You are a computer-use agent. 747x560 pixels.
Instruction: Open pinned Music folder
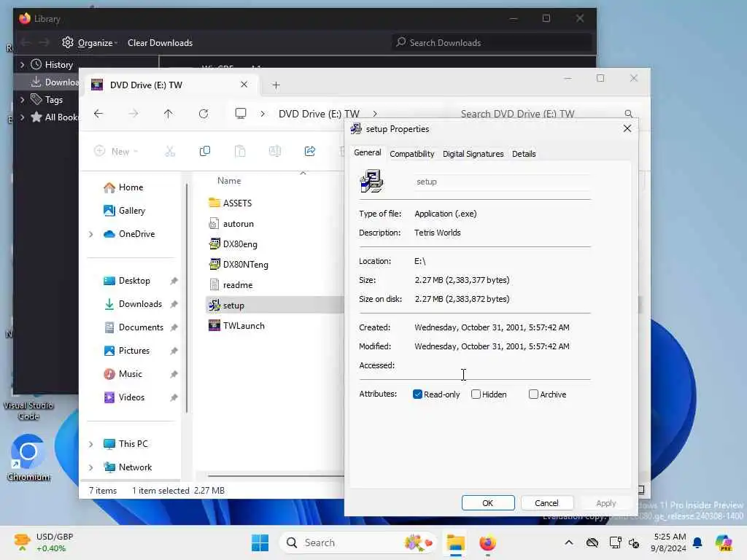(x=130, y=374)
